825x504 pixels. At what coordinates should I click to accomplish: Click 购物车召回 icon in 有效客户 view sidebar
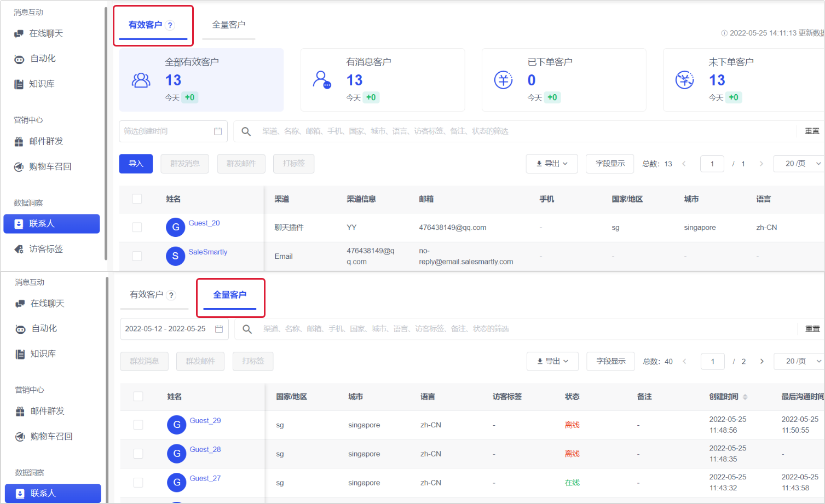(x=19, y=167)
